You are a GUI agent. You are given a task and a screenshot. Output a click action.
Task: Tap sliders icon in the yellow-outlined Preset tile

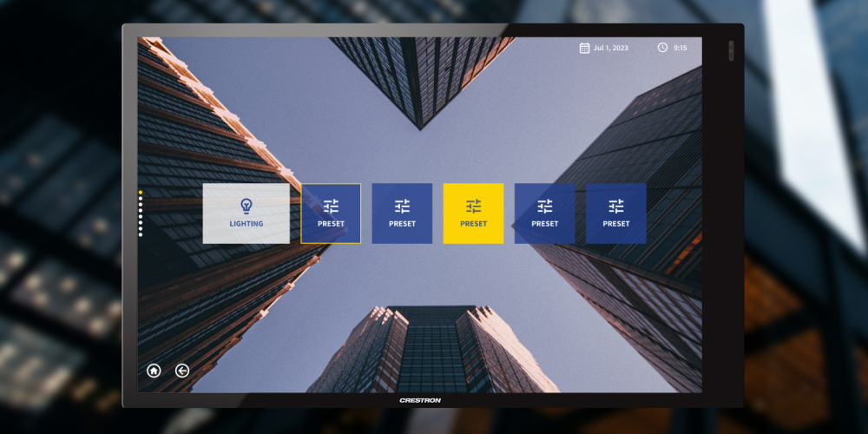pos(331,207)
